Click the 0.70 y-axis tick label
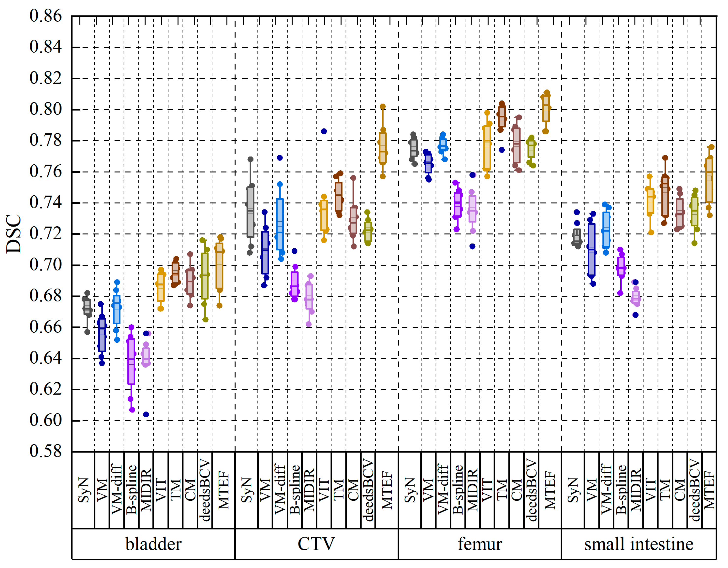Screen dimensions: 728x568 pos(46,265)
